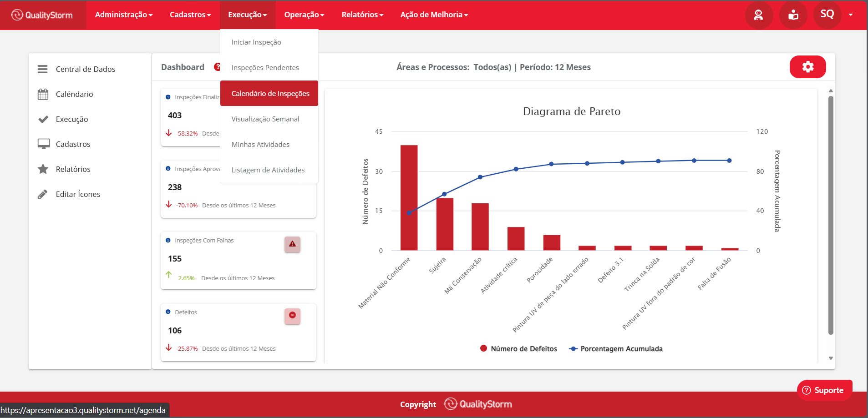
Task: Click the Diagrama de Pareto title
Action: tap(572, 111)
